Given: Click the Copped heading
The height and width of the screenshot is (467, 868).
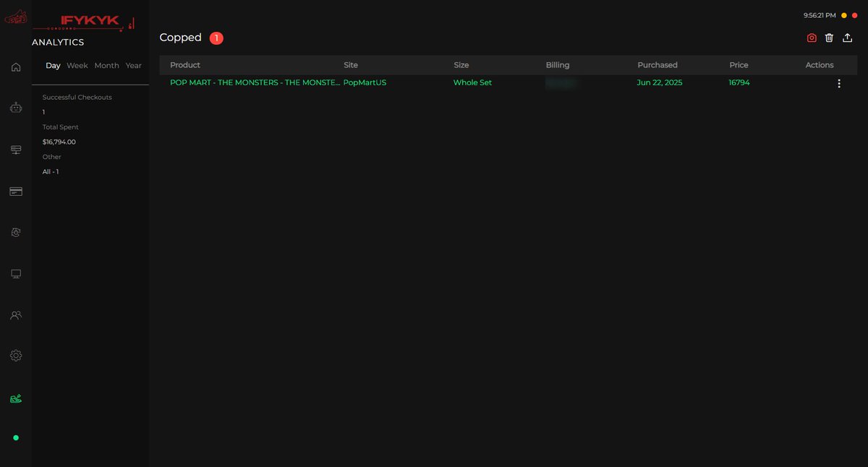Looking at the screenshot, I should pos(181,38).
